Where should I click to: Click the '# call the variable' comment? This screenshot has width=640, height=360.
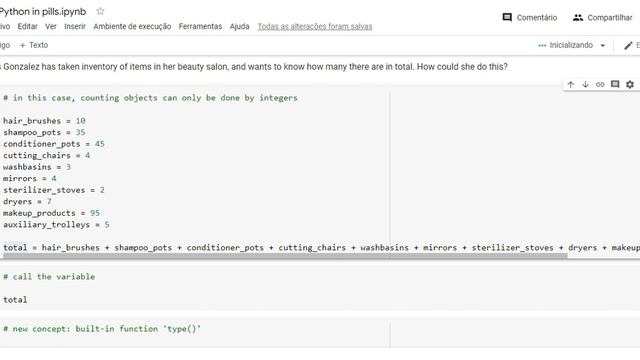49,277
